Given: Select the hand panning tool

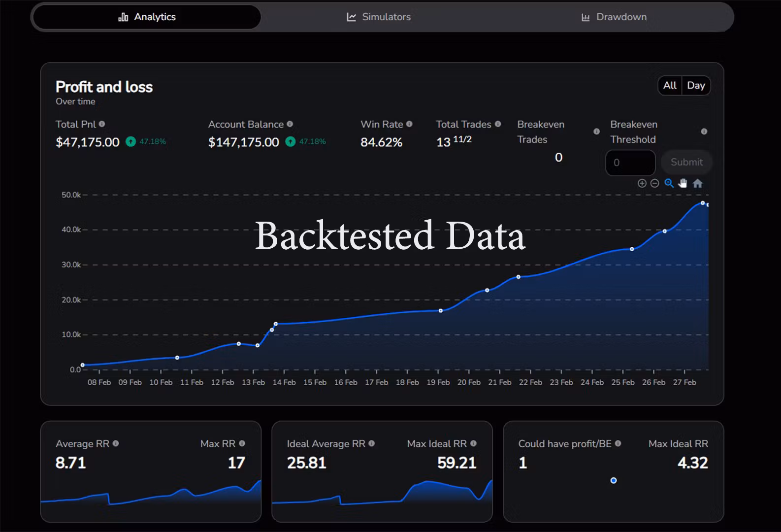Looking at the screenshot, I should coord(683,183).
